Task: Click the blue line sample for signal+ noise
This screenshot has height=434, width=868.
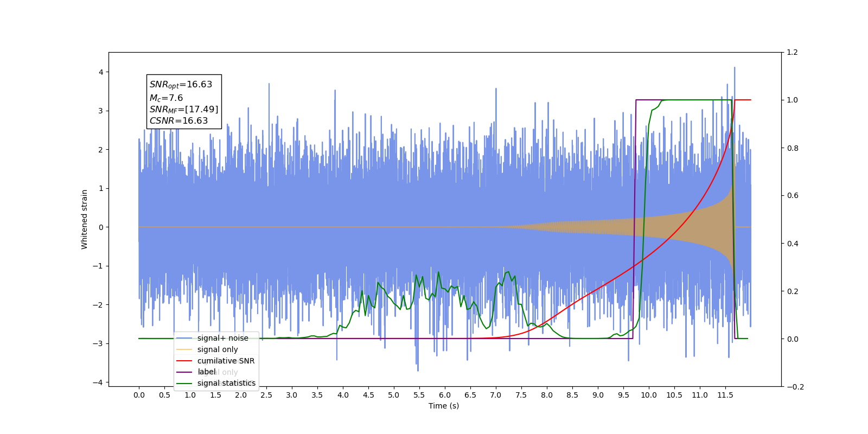Action: (x=184, y=338)
